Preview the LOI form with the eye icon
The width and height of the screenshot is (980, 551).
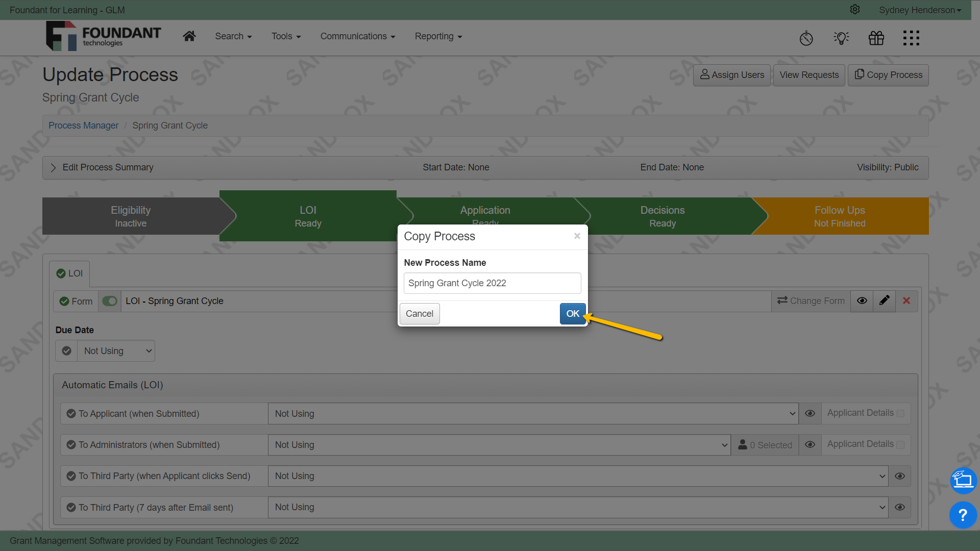click(x=862, y=300)
